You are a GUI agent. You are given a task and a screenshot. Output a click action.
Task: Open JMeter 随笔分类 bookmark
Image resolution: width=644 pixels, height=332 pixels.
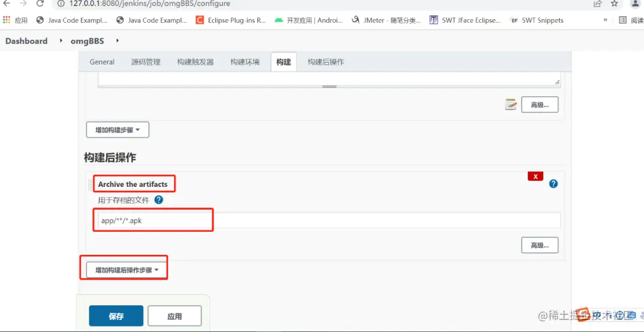(x=386, y=20)
